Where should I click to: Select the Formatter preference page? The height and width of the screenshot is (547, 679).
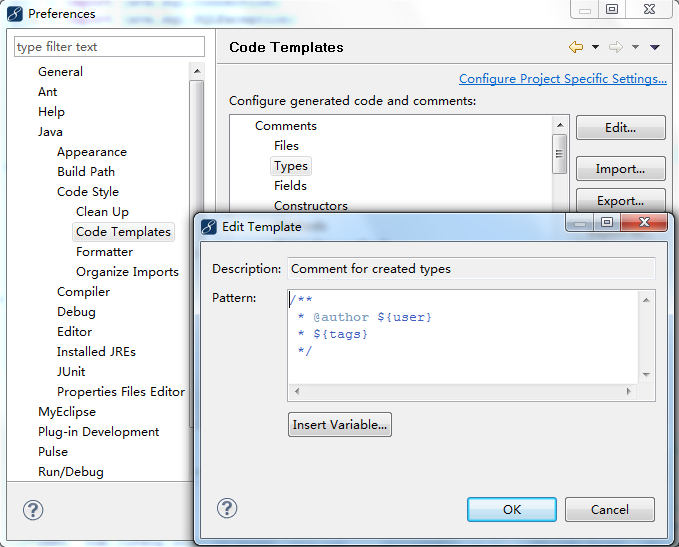104,252
